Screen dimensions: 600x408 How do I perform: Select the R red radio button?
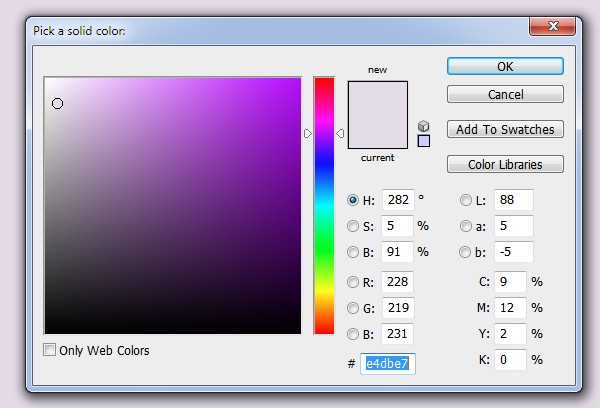click(352, 282)
